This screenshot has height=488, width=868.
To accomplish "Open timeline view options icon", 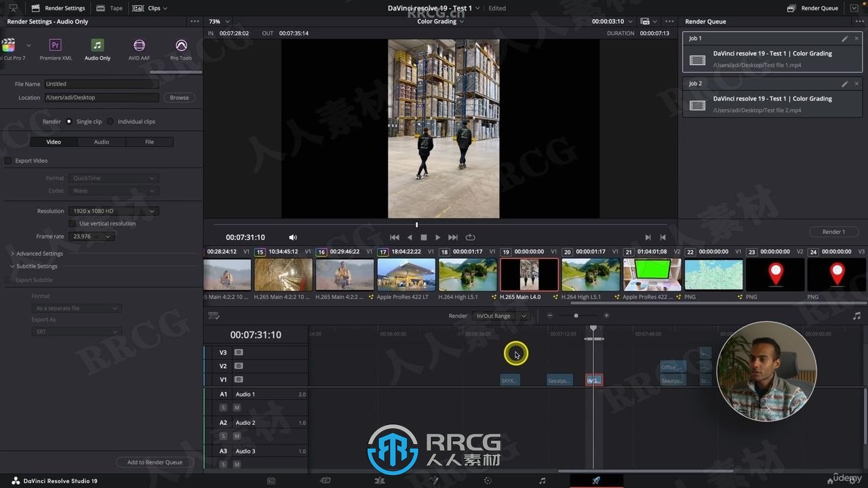I will point(214,316).
